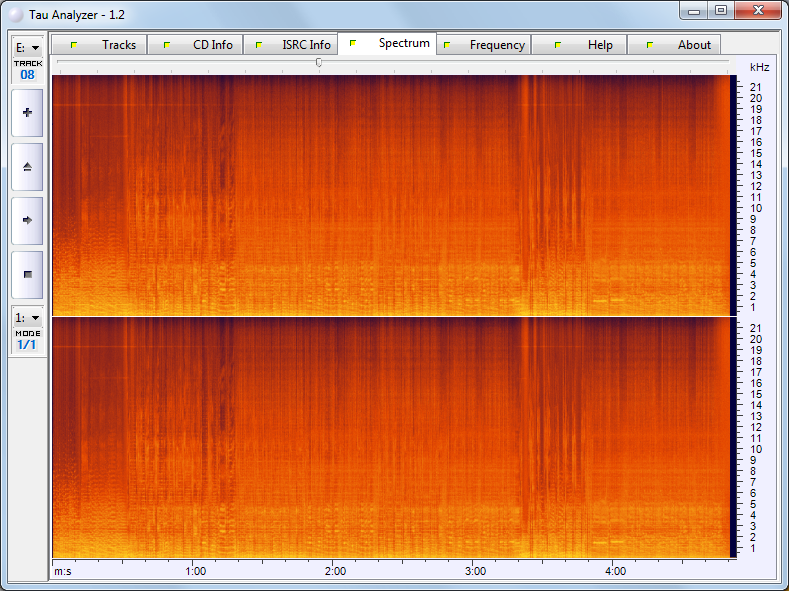
Task: Click the 2:00 mark on time axis
Action: coord(336,571)
